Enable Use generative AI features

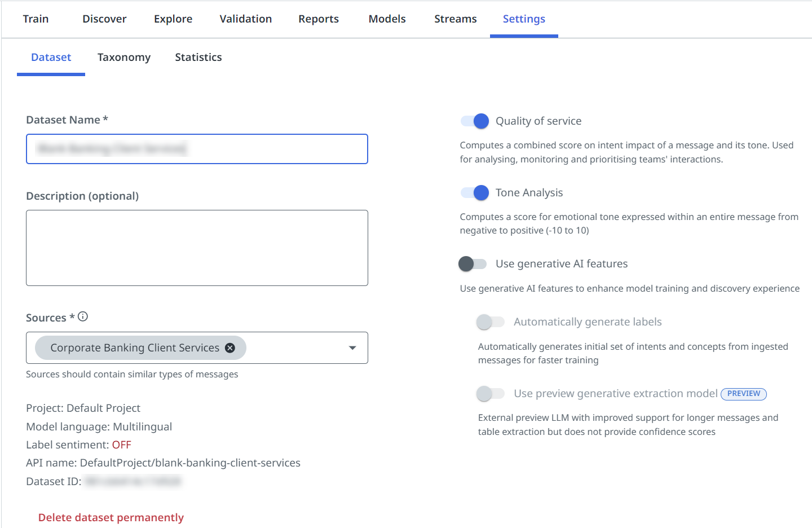(473, 264)
